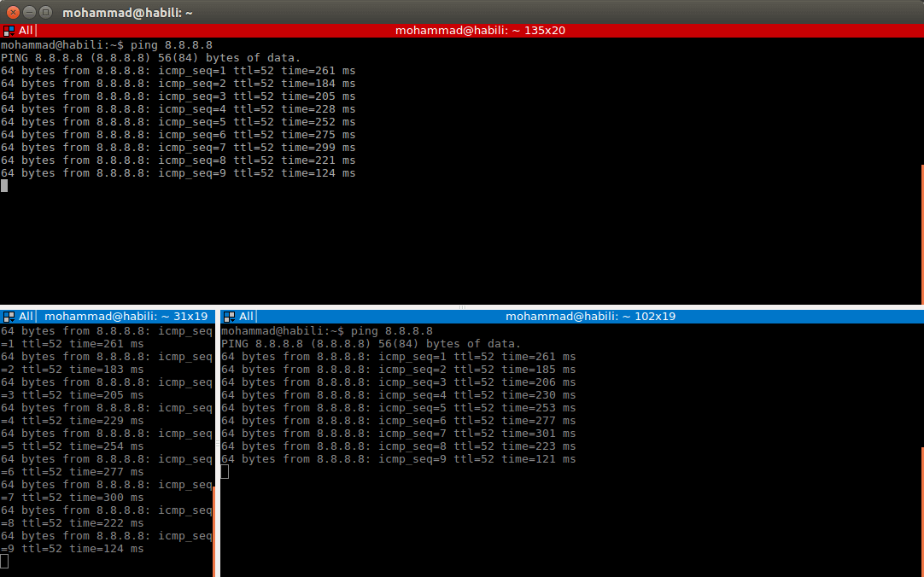Viewport: 924px width, 577px height.
Task: Open the 'All' group menu in the 31x19 pane
Action: 26,316
